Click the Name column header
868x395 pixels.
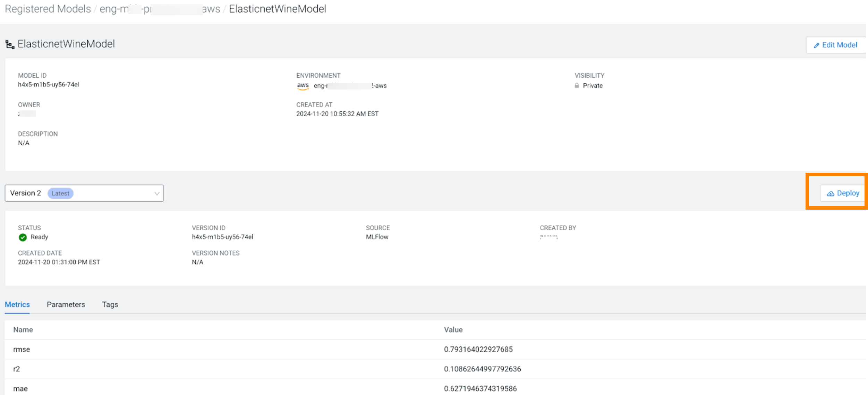coord(23,330)
